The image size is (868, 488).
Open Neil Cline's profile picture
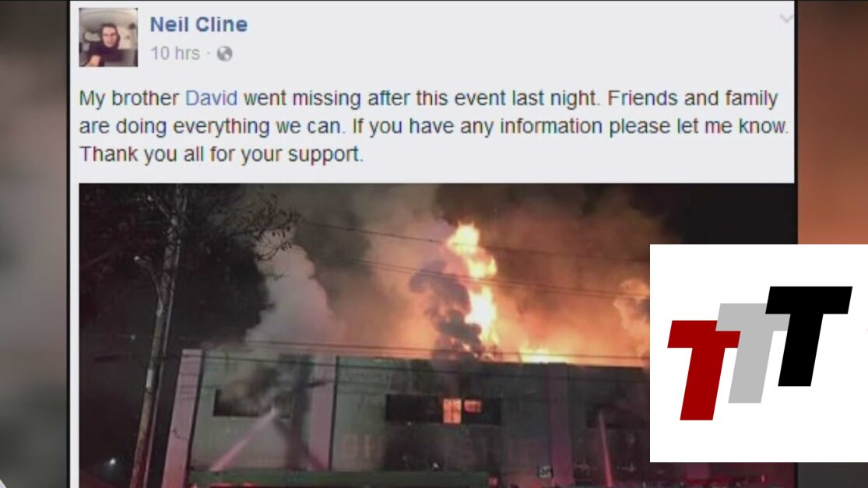[108, 37]
